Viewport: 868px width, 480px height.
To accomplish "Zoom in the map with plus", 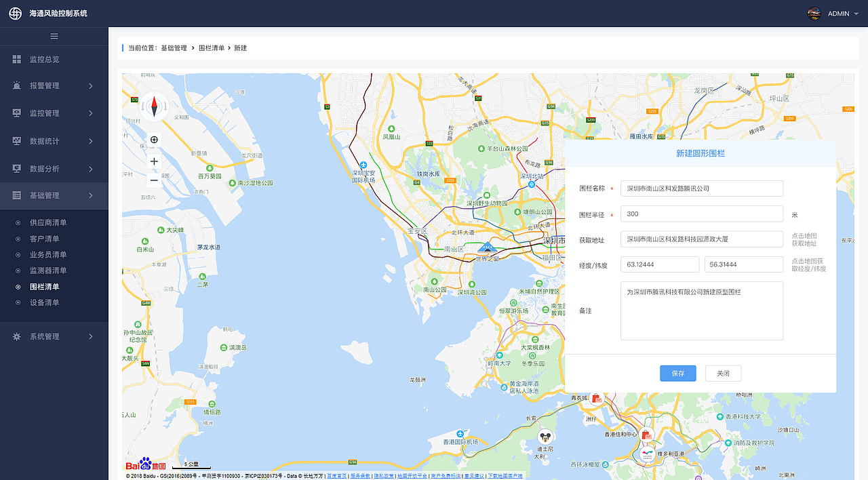I will (154, 161).
